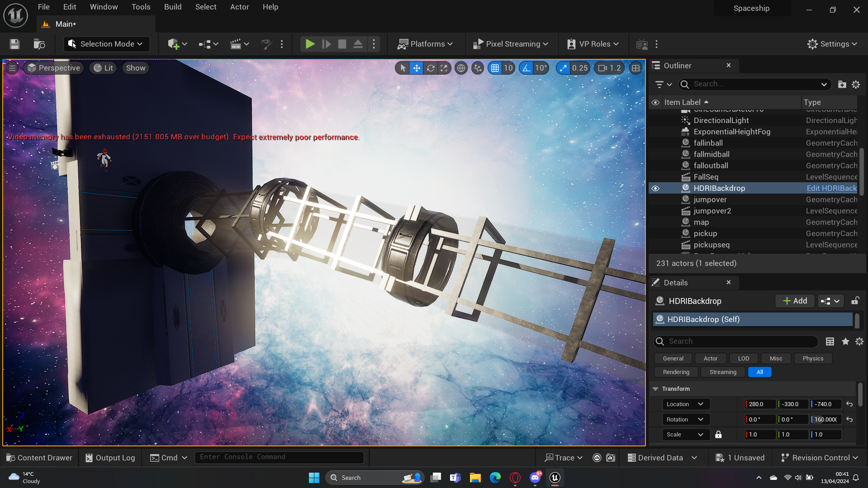Toggle rotation snapping angle icon

[x=526, y=68]
